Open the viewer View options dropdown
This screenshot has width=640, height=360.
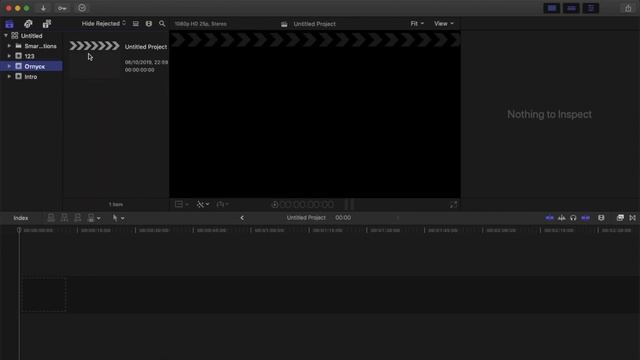(444, 24)
